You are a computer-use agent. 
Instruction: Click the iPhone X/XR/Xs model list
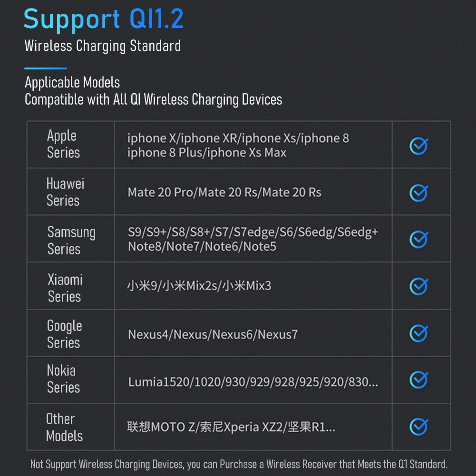(x=238, y=145)
